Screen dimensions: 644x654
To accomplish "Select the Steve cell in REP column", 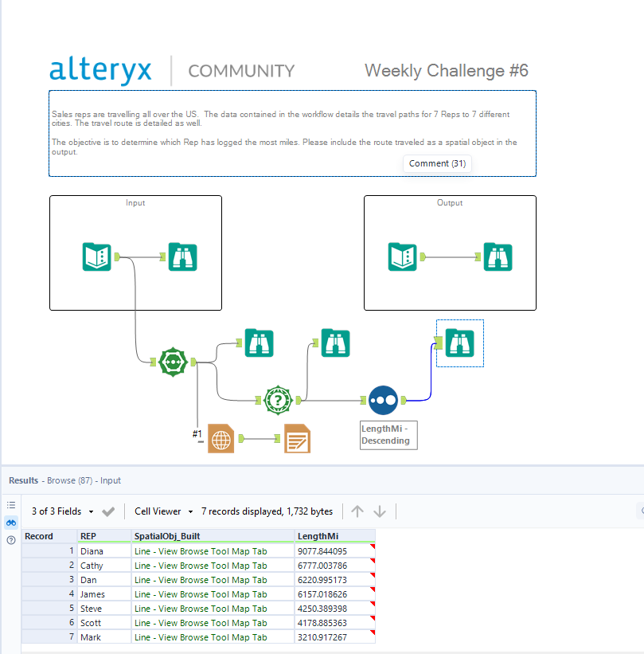I will click(104, 609).
